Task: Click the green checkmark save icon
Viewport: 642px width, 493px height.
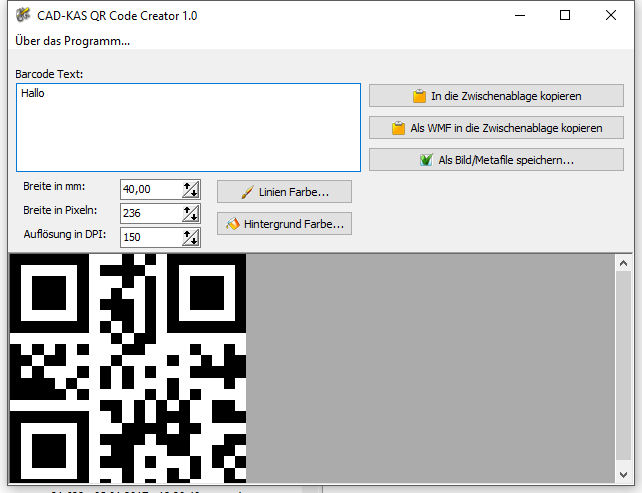Action: (x=427, y=160)
